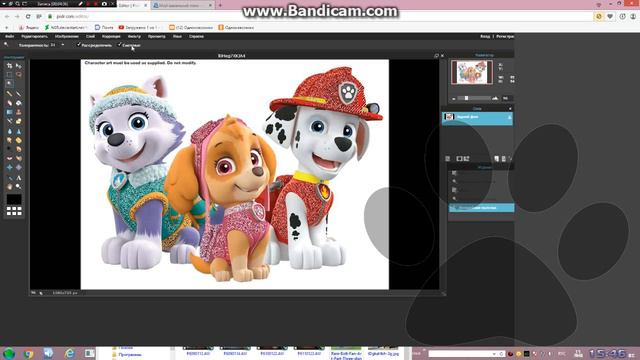Select the Burn tool

pos(18,149)
